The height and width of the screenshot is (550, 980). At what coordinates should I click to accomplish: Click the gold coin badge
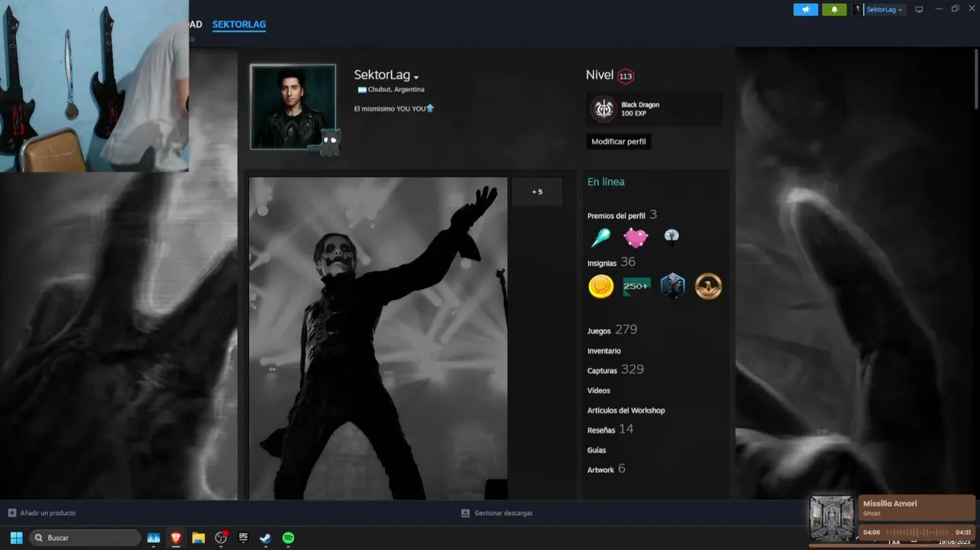click(601, 286)
